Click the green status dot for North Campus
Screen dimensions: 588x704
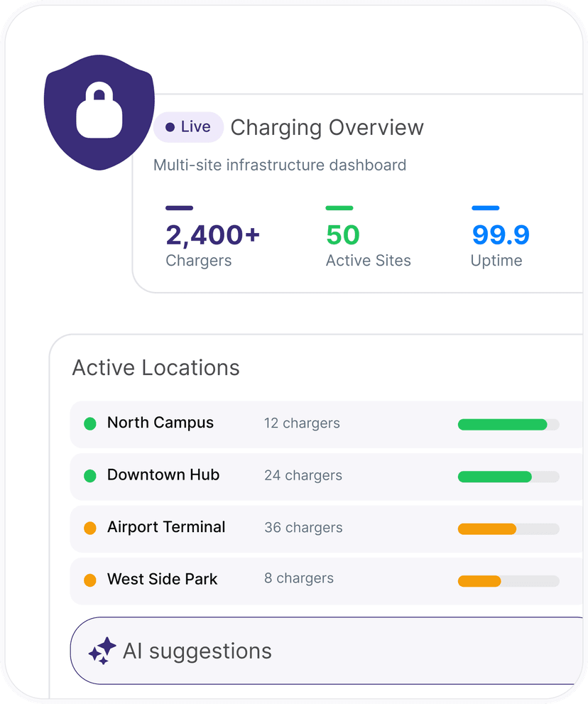pos(90,423)
